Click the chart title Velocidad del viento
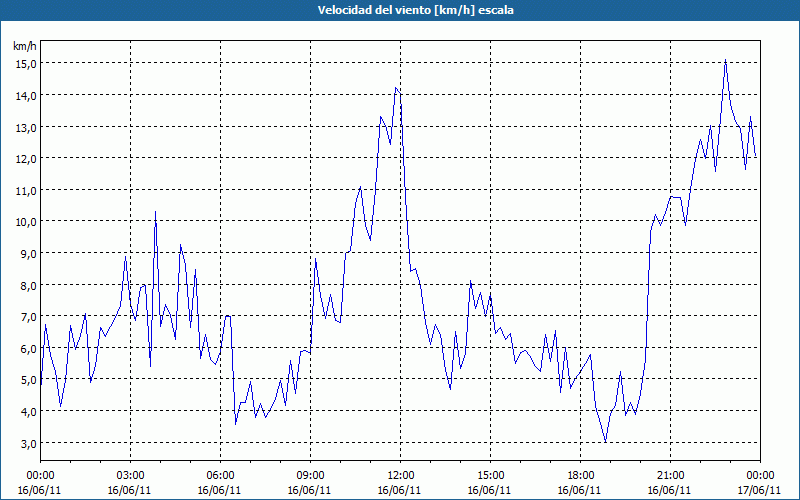800x500 pixels. (400, 10)
